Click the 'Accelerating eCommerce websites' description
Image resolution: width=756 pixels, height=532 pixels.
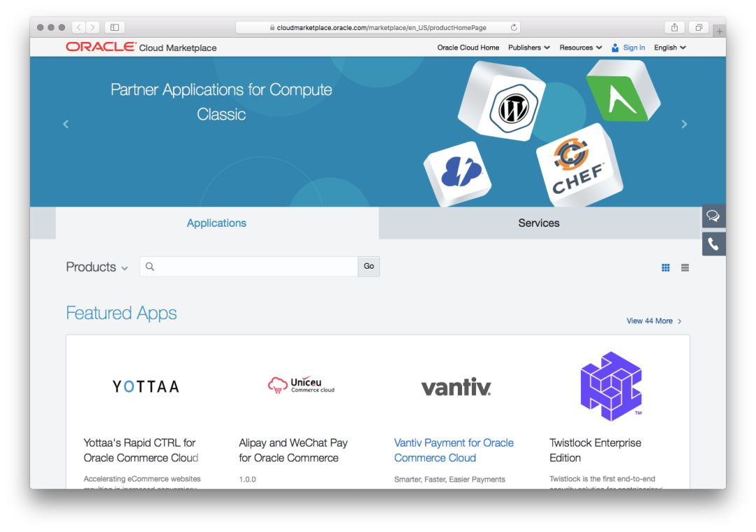coord(141,479)
